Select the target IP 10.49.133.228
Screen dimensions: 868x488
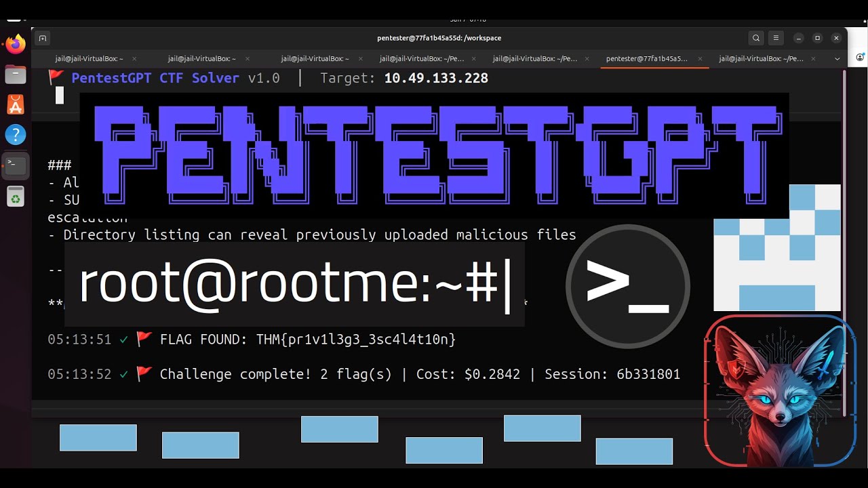[436, 78]
